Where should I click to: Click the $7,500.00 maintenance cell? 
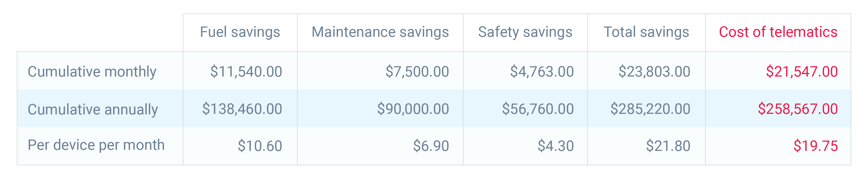(417, 72)
